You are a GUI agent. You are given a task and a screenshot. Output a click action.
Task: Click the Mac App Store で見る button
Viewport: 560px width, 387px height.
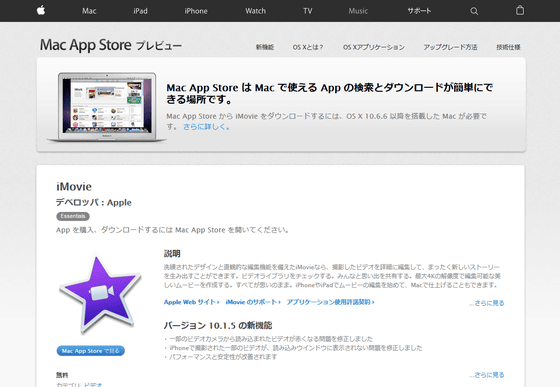coord(91,351)
